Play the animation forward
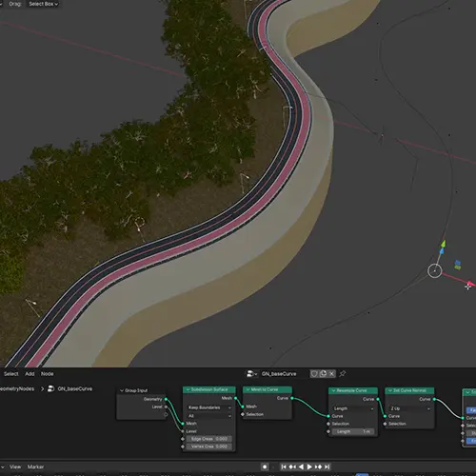The height and width of the screenshot is (476, 476). coord(309,466)
